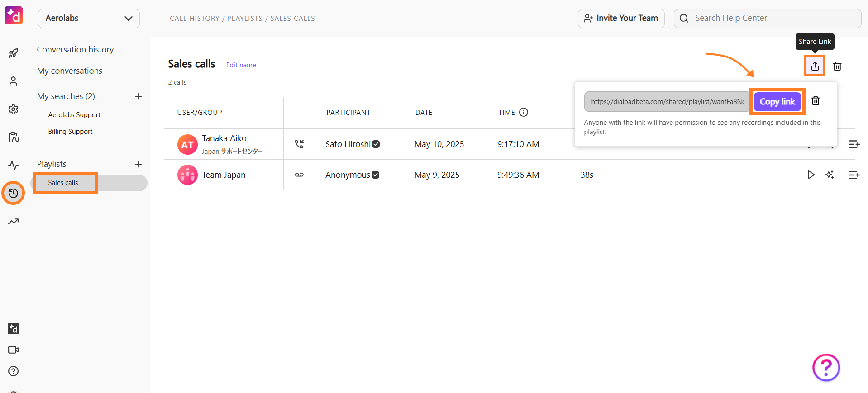The width and height of the screenshot is (868, 393).
Task: Play the Team Japan call recording
Action: pyautogui.click(x=811, y=175)
